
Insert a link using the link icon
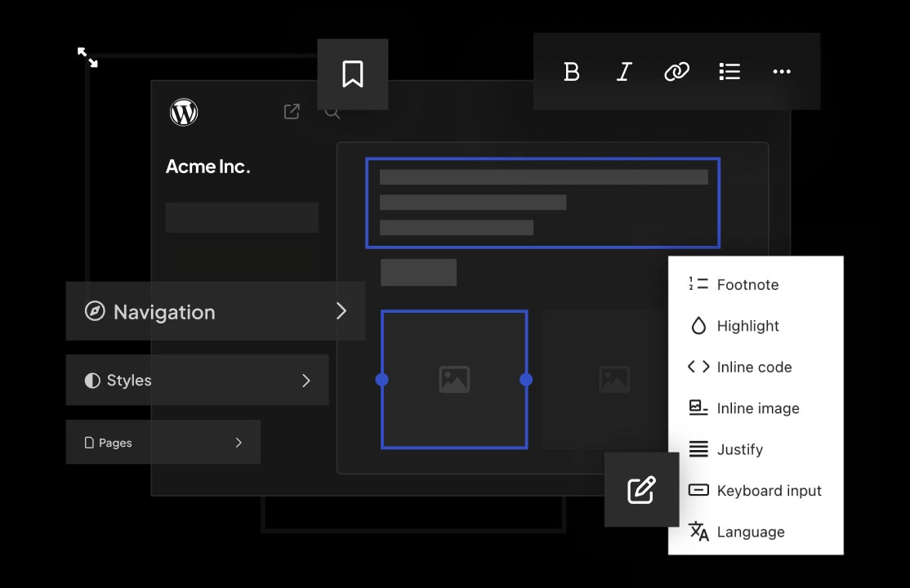(676, 72)
